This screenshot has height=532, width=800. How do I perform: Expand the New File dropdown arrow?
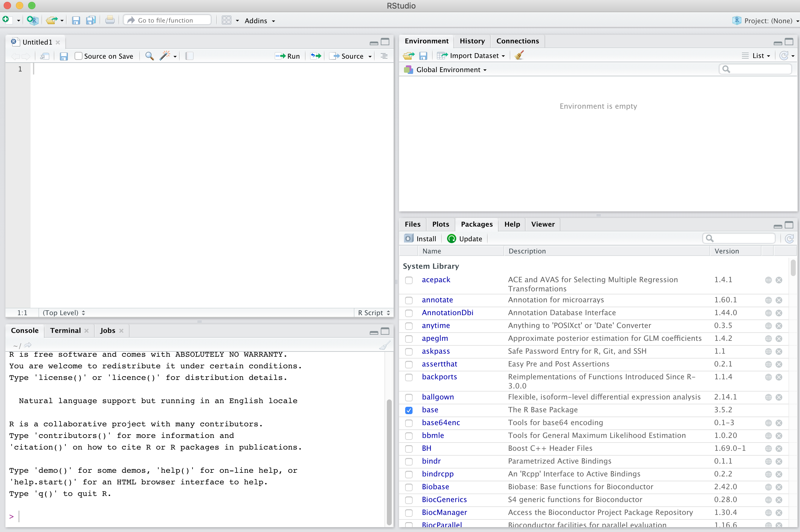(x=18, y=21)
